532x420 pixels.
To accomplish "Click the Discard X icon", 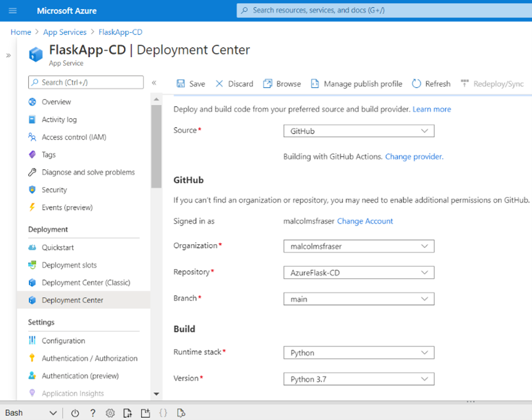I will click(220, 83).
